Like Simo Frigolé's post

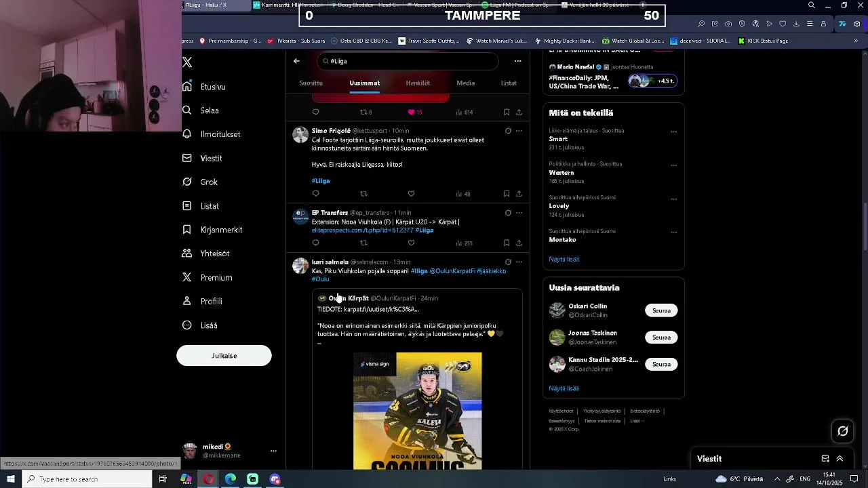coord(411,194)
